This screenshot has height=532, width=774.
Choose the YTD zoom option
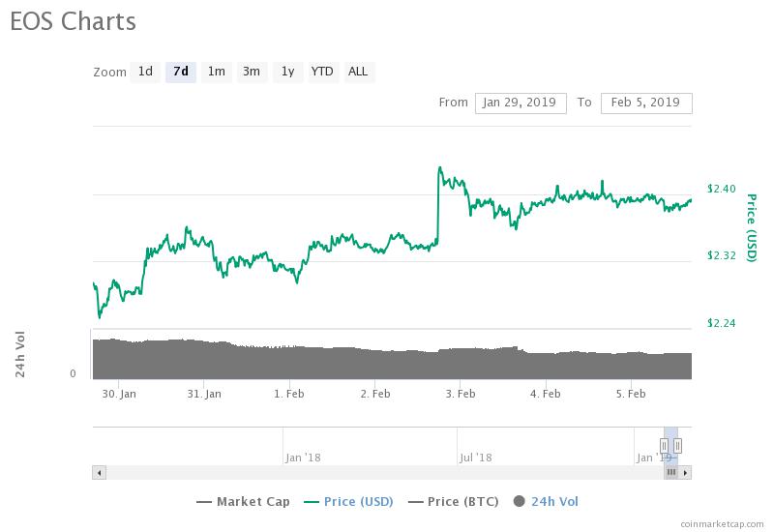[323, 72]
